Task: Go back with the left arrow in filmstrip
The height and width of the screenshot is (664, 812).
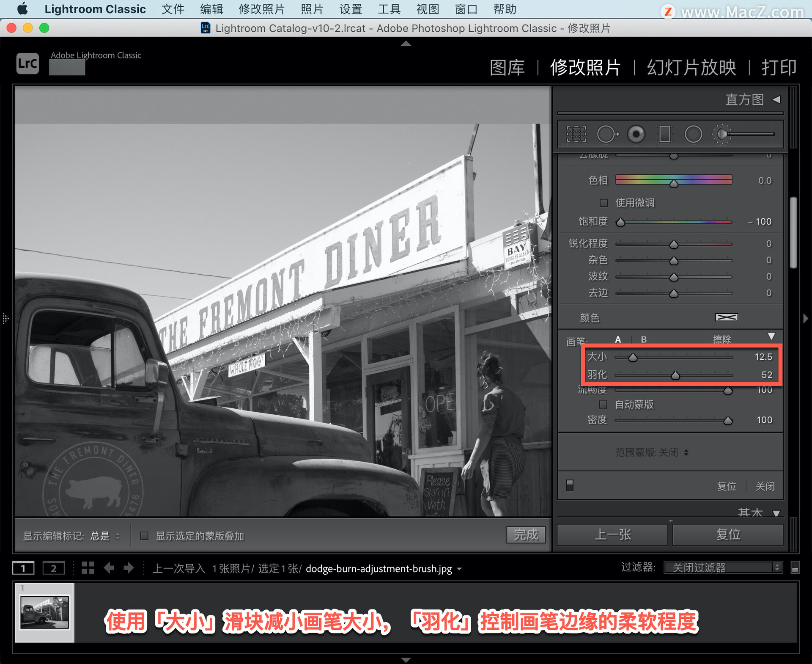Action: click(109, 568)
